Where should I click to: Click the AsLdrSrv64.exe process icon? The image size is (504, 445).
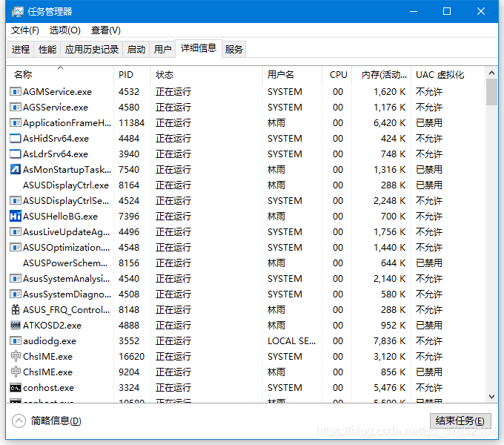pyautogui.click(x=16, y=154)
